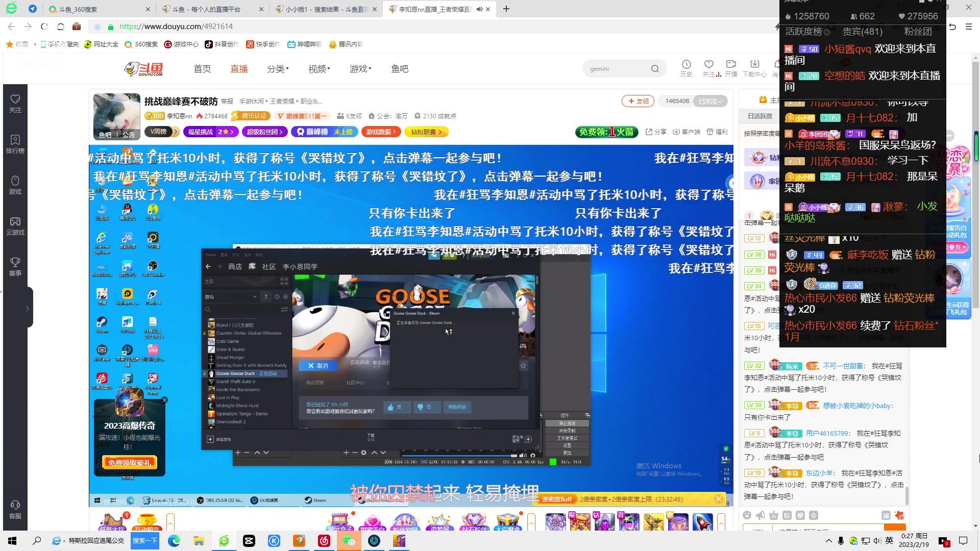The width and height of the screenshot is (980, 551).
Task: Go to 直播 in Douyu navigation
Action: (x=239, y=69)
